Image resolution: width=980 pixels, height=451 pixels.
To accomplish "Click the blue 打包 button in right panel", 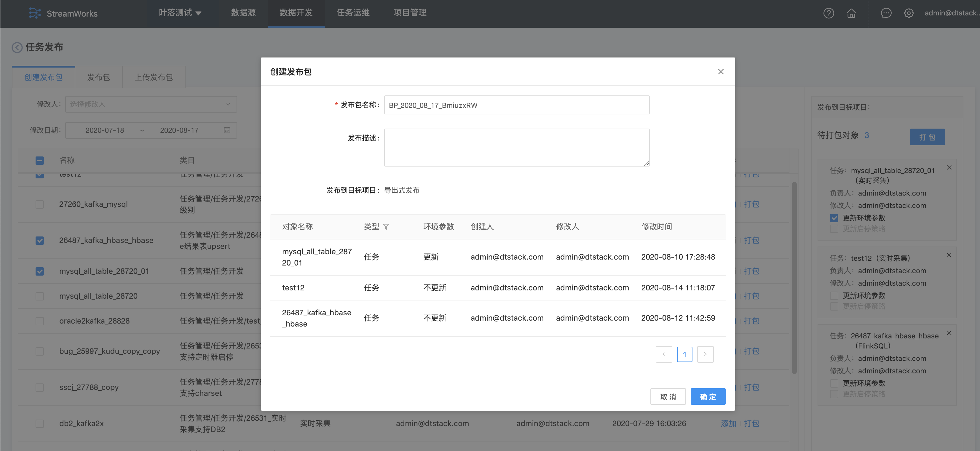I will coord(927,137).
